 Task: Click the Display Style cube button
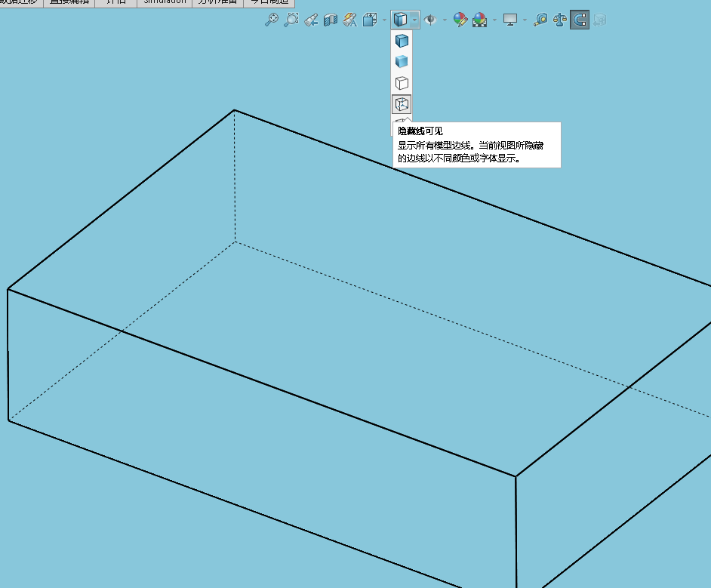pyautogui.click(x=400, y=20)
